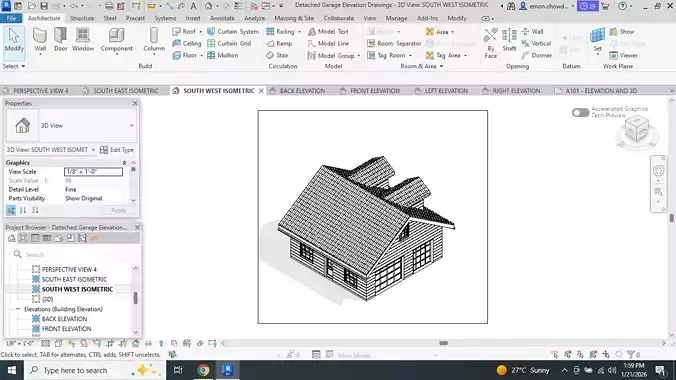Select the Modify tool

14,40
